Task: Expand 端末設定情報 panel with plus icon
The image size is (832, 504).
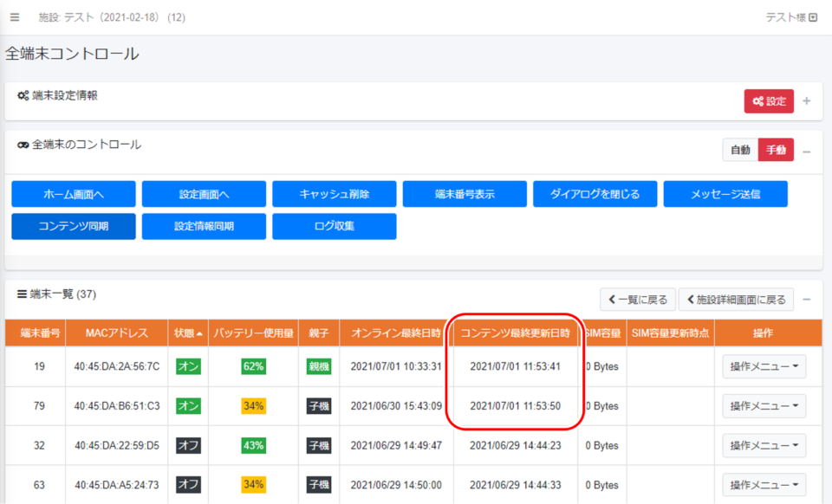Action: 807,101
